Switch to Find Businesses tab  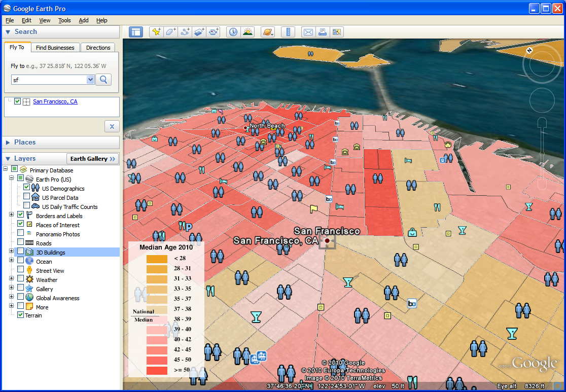click(55, 48)
